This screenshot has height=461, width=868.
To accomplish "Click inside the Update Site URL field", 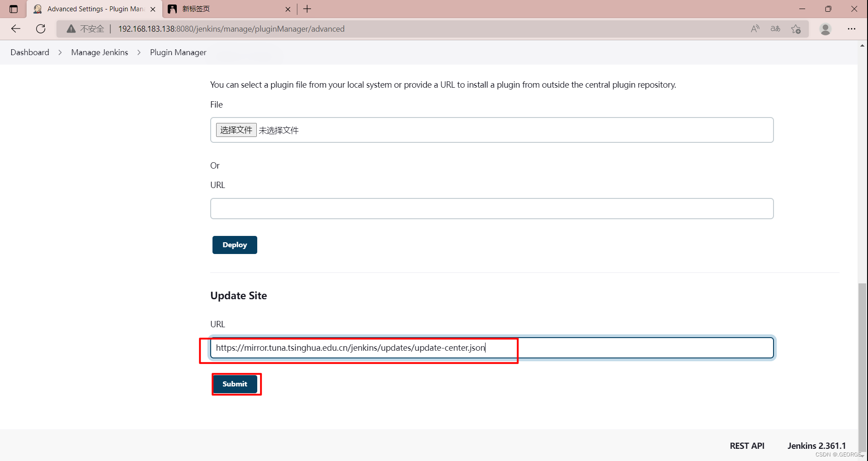I will tap(492, 348).
